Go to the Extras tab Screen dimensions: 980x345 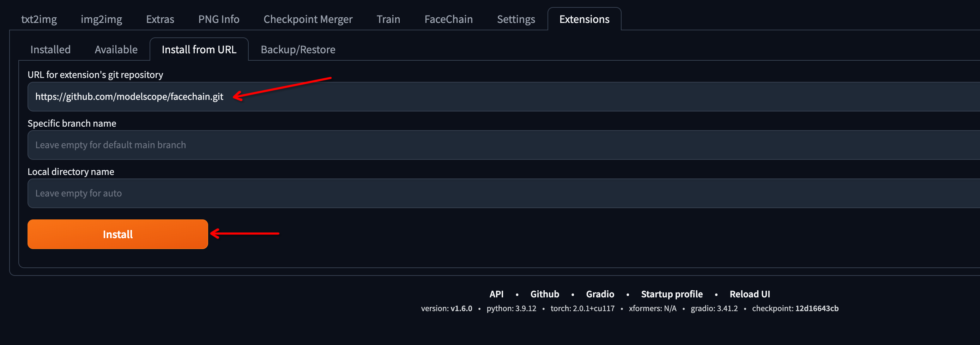click(160, 19)
